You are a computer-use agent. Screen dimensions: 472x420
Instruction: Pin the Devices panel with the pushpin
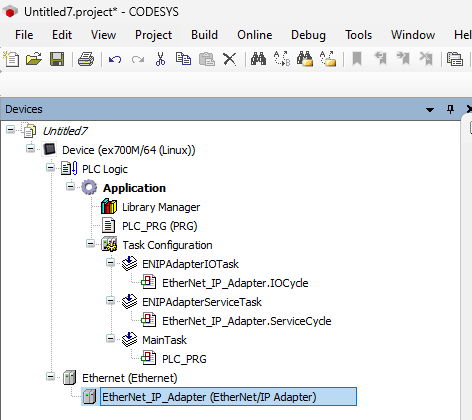[x=450, y=109]
